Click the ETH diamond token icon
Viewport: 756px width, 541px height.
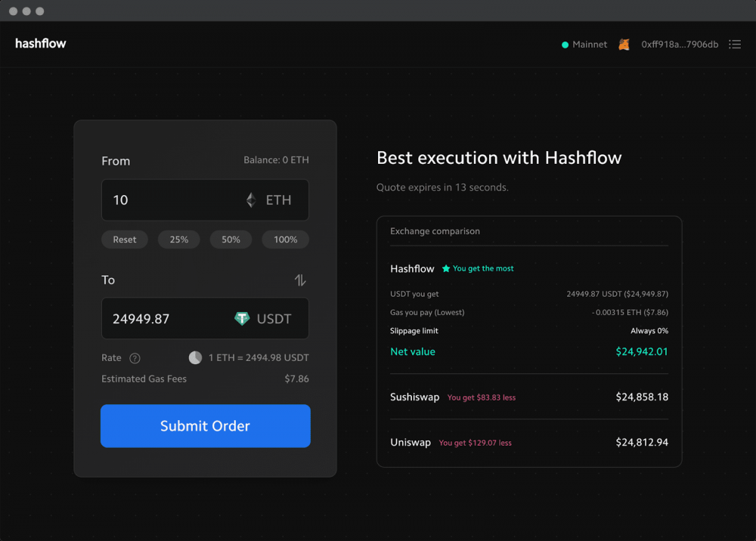250,199
